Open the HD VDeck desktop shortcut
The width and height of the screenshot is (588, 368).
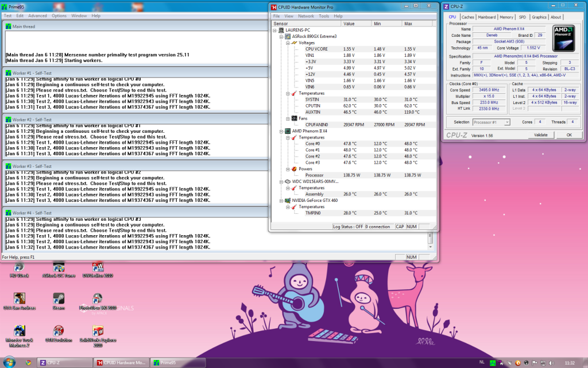(19, 270)
